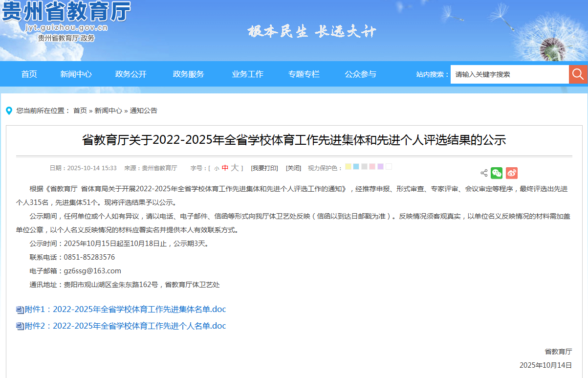Click the doc icon beside 附件2
588x378 pixels.
(x=20, y=326)
